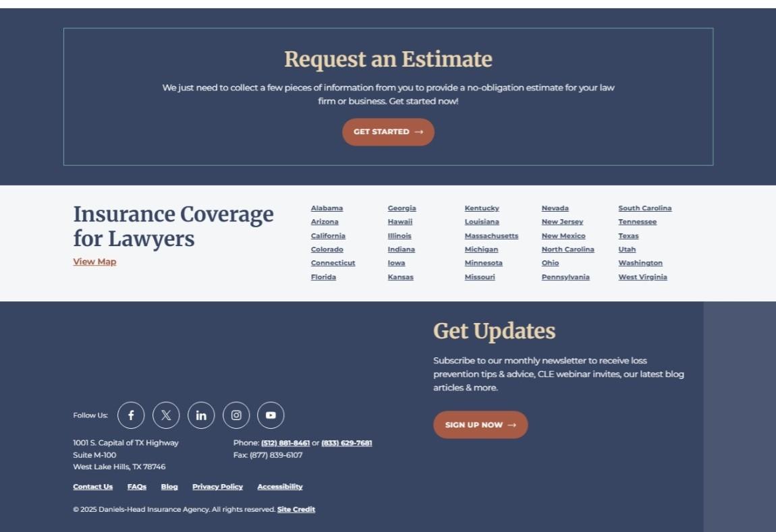Select Massachusetts in the state list
776x532 pixels.
coord(491,236)
